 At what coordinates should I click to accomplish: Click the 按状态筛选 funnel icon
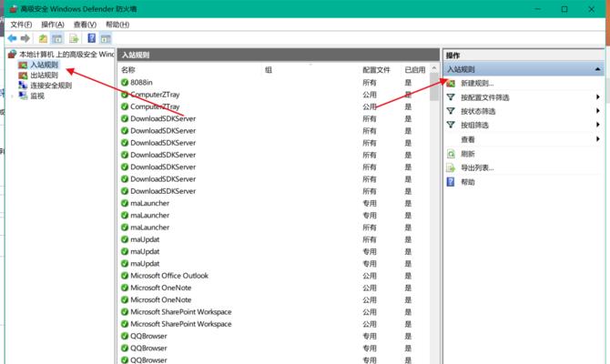451,111
